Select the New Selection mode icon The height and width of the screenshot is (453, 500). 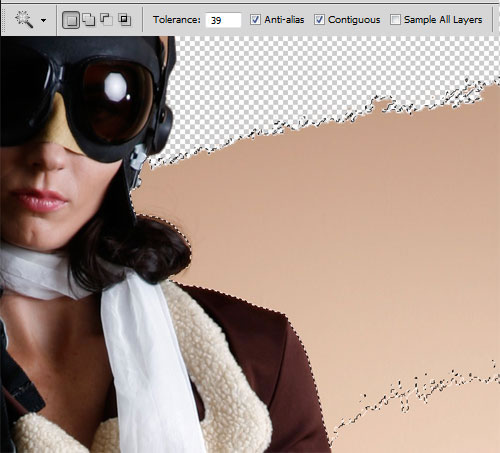pyautogui.click(x=71, y=20)
